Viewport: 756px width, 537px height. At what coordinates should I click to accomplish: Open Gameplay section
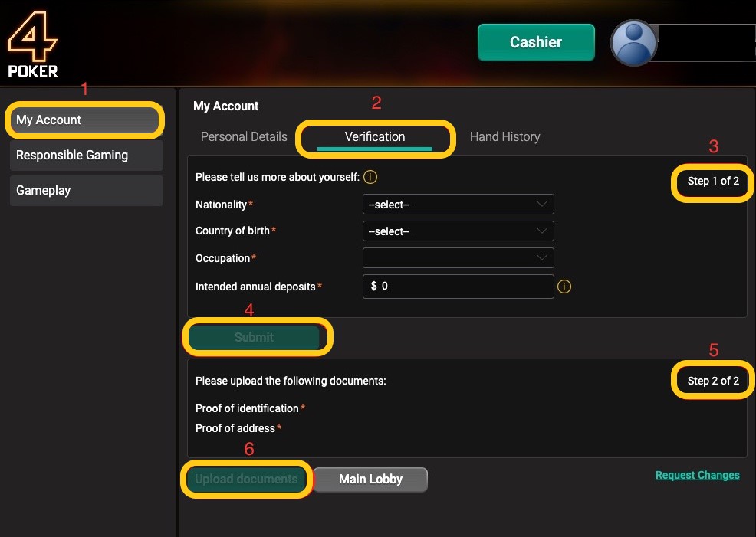tap(87, 191)
